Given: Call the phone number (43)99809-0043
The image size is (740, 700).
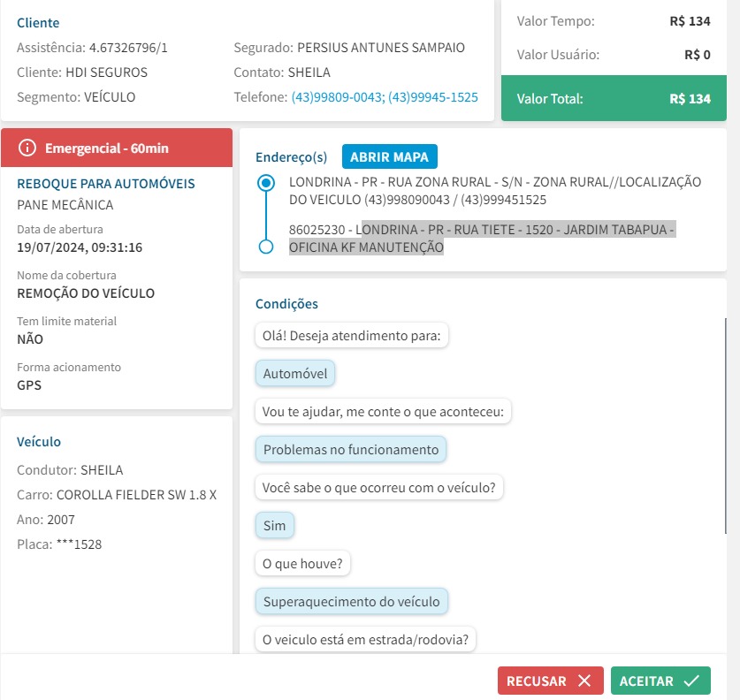Looking at the screenshot, I should [x=338, y=97].
